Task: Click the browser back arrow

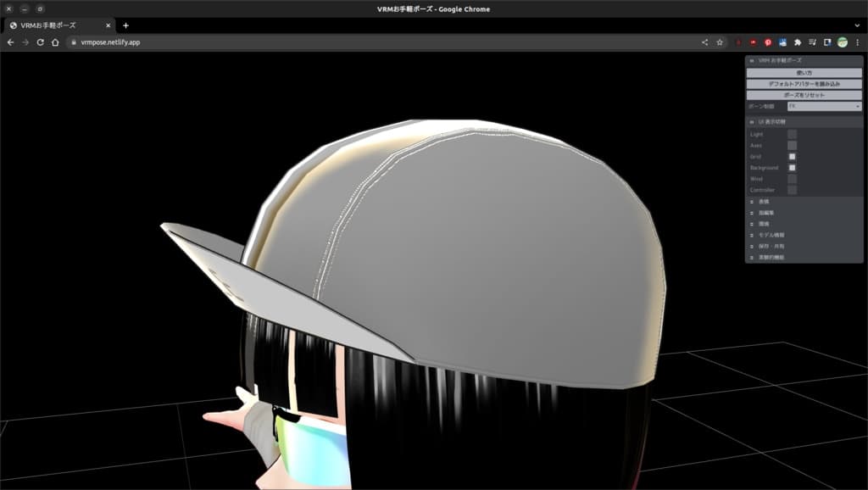Action: coord(10,42)
